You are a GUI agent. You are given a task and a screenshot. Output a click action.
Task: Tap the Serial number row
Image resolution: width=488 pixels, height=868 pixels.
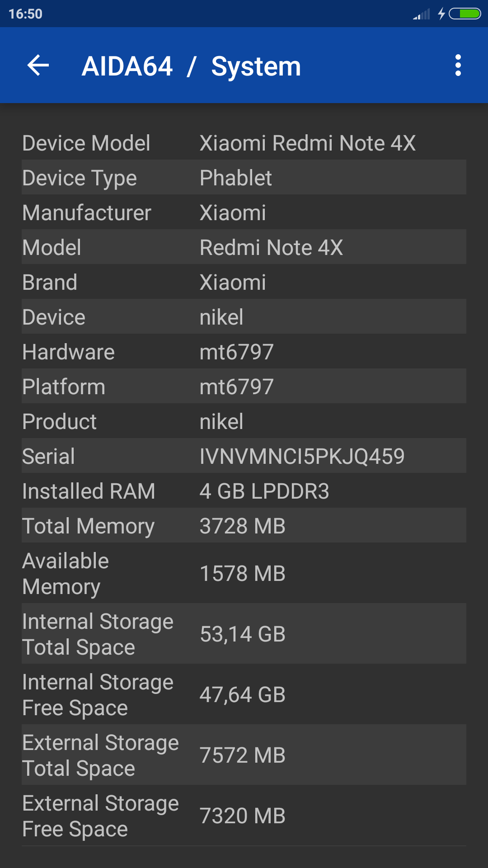[x=244, y=456]
